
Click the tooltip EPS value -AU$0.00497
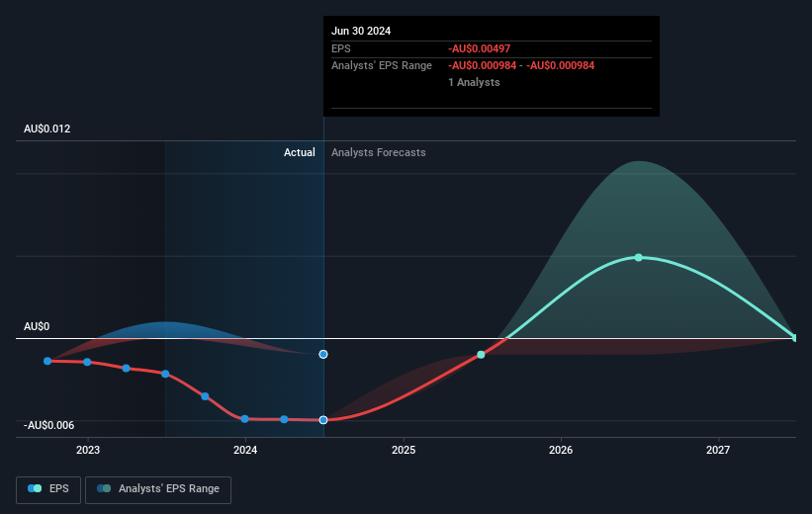point(479,48)
